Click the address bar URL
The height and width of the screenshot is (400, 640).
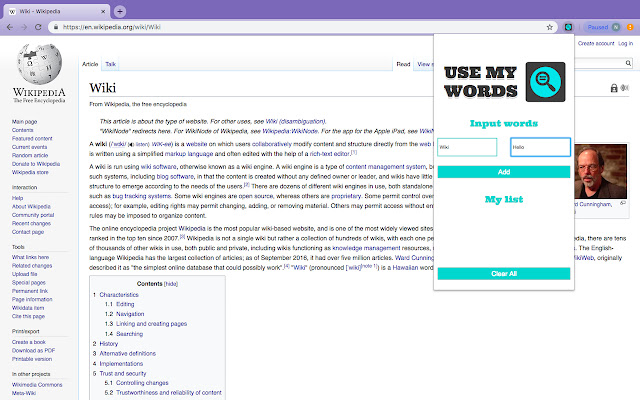coord(111,27)
